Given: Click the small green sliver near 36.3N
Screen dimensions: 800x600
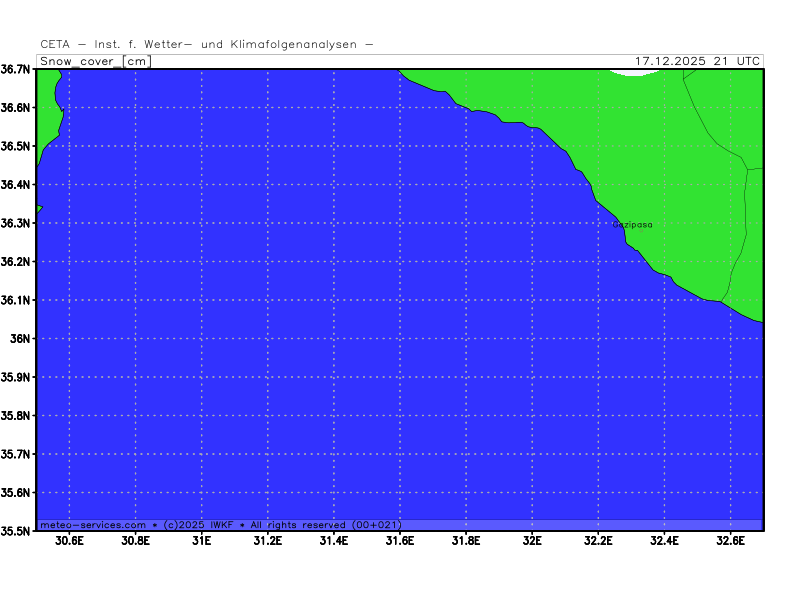Looking at the screenshot, I should pos(39,209).
